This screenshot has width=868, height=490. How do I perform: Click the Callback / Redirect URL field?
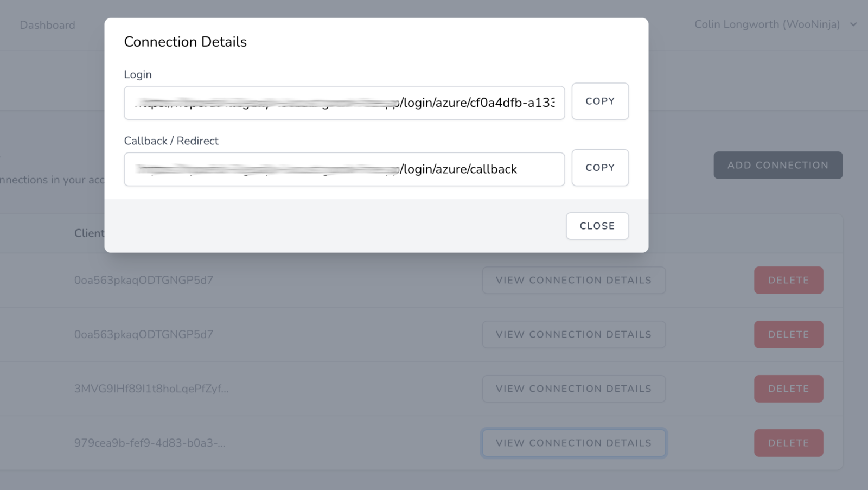[x=344, y=169]
